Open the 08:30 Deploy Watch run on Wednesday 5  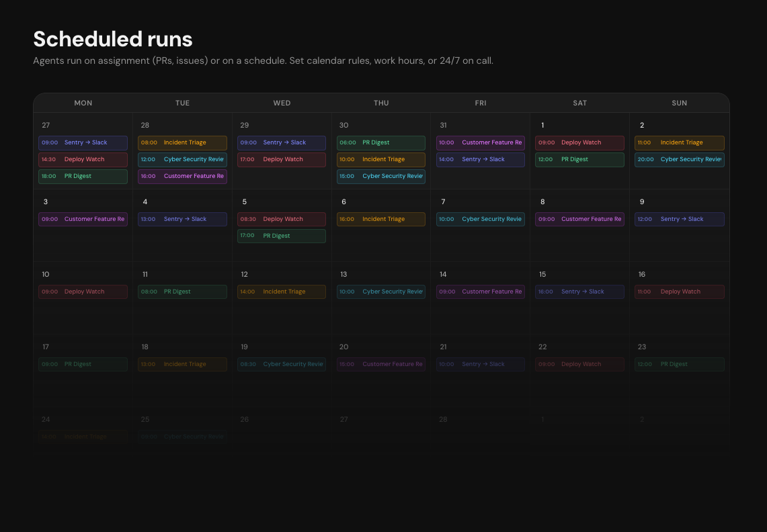(x=282, y=219)
